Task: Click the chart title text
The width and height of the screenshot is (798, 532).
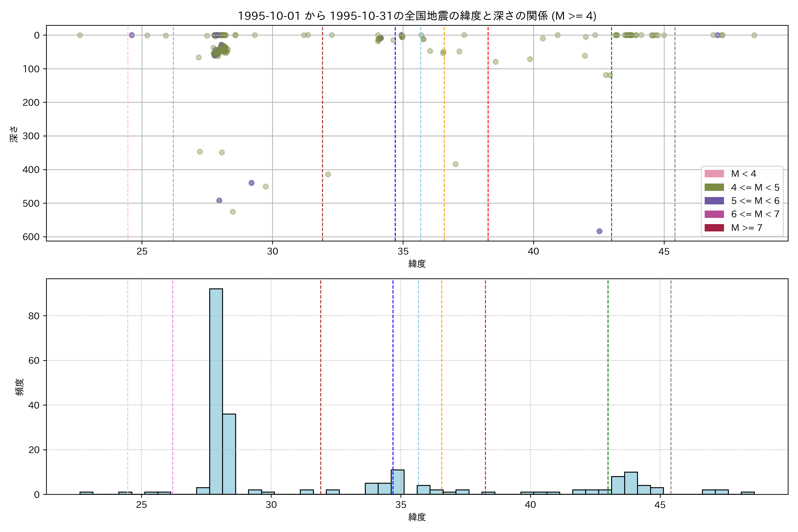Action: (417, 16)
